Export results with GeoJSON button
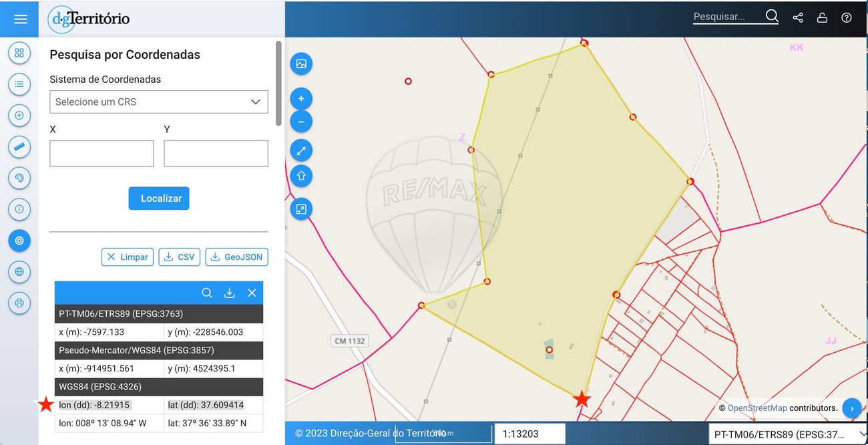 pos(237,257)
